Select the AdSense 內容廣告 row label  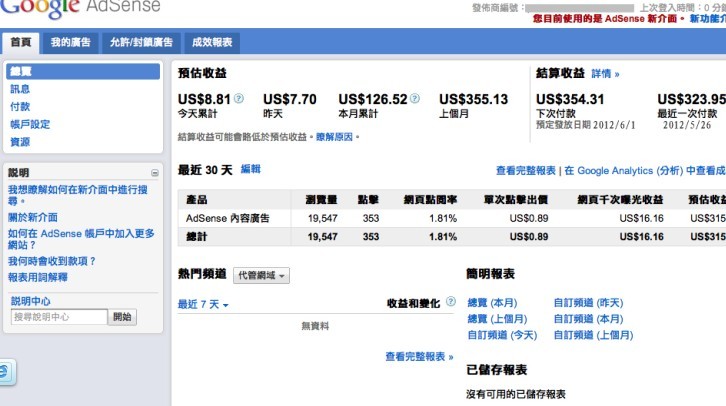(228, 219)
